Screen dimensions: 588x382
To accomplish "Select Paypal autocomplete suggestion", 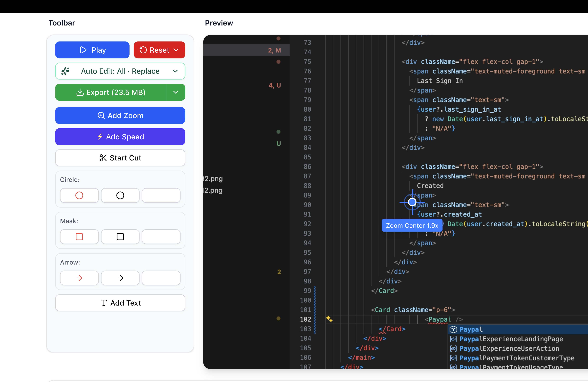I will (x=471, y=329).
